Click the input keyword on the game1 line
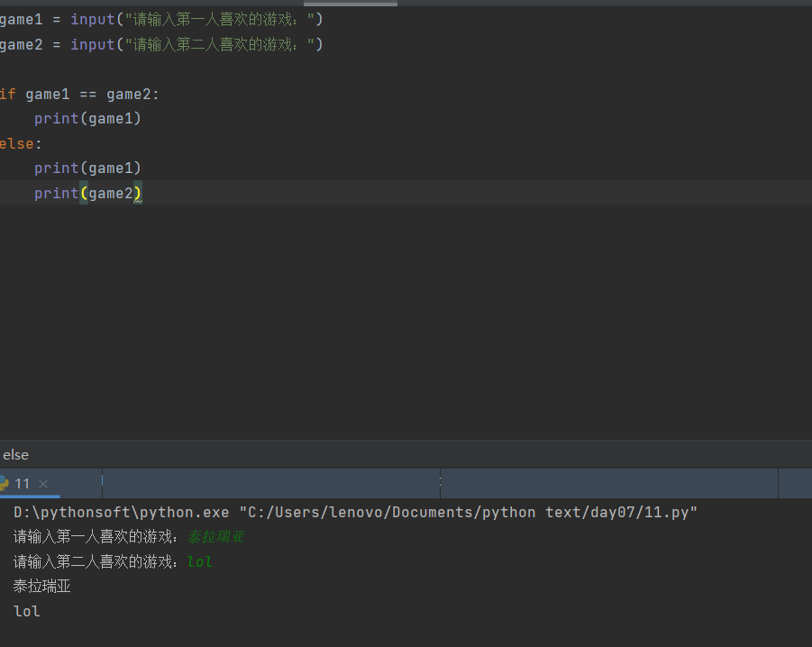The width and height of the screenshot is (812, 647). coord(90,18)
